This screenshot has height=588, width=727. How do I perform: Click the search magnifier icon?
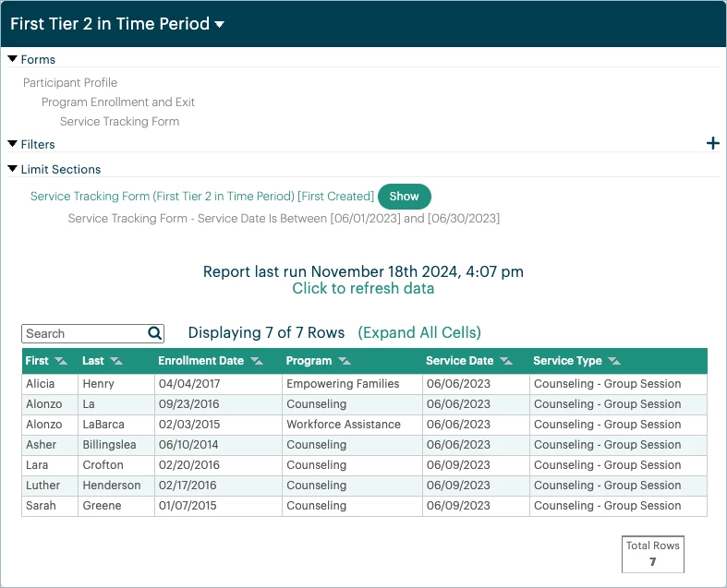[x=155, y=333]
